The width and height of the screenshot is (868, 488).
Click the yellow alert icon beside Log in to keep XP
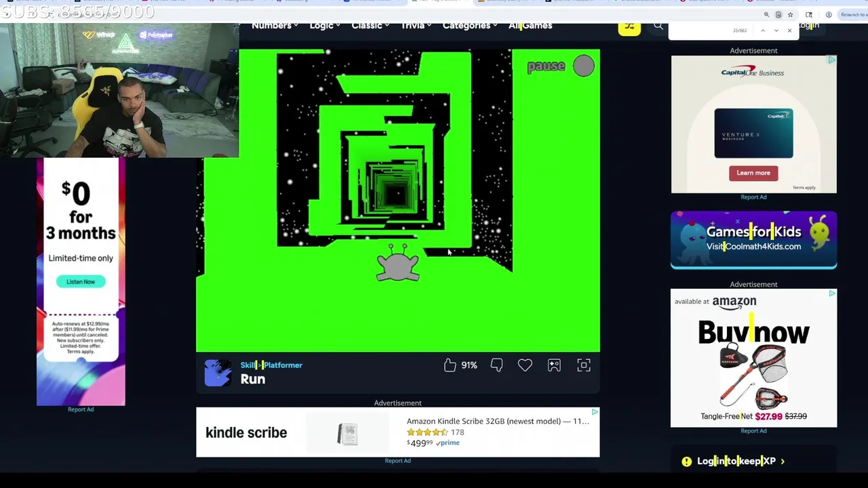[686, 461]
